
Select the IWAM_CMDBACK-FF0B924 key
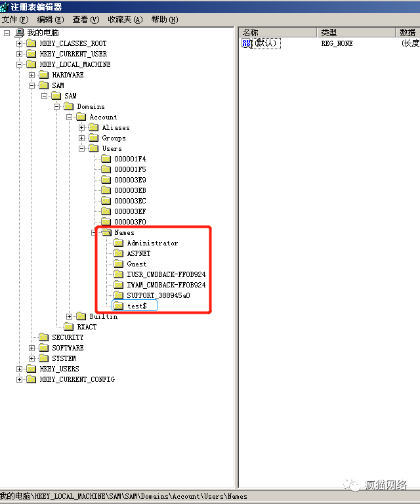[x=166, y=285]
